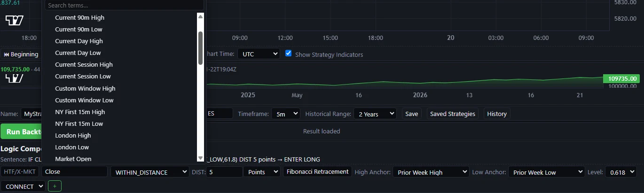This screenshot has height=193, width=644.
Task: Click the Run Backtest button
Action: (21, 131)
